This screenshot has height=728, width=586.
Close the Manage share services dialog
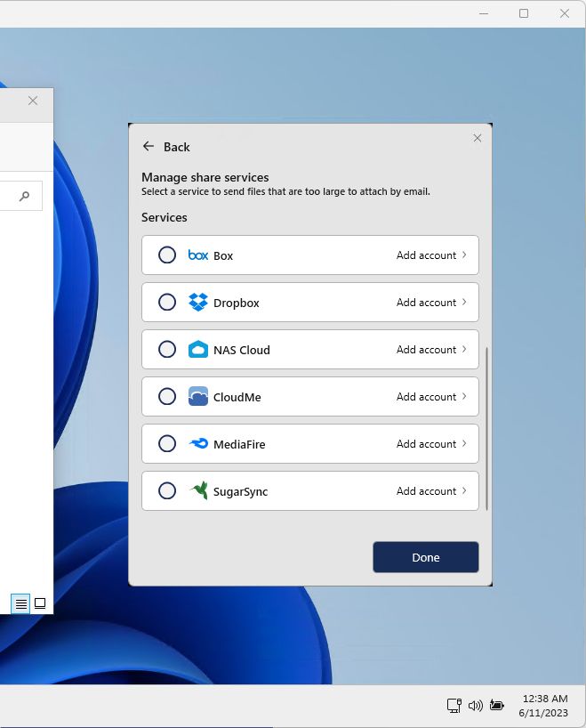tap(477, 138)
